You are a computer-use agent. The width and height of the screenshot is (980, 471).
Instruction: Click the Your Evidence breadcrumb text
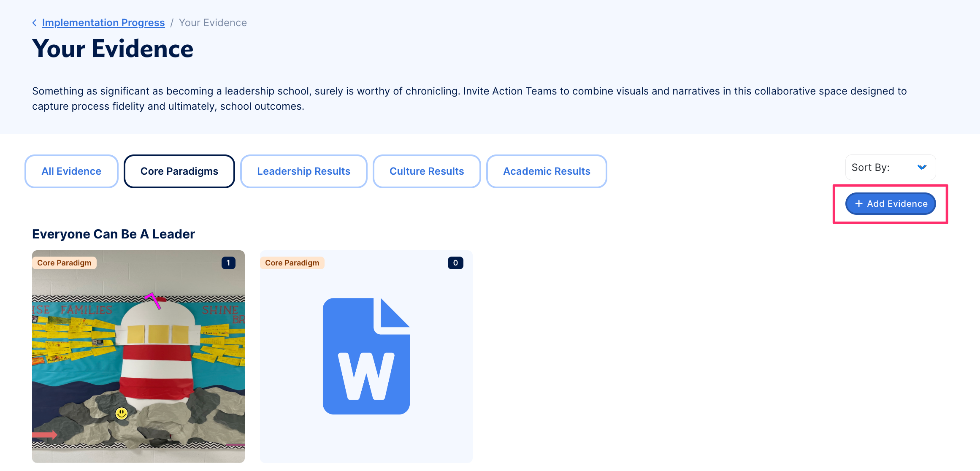[213, 23]
